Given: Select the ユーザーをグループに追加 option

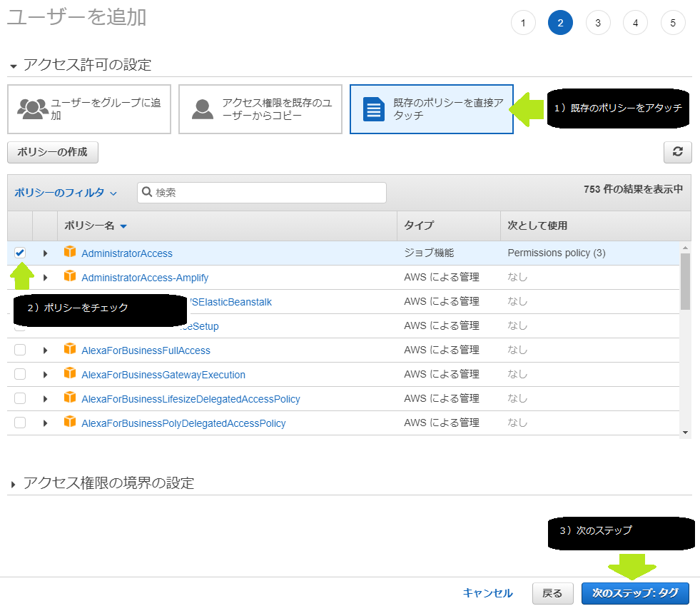Looking at the screenshot, I should click(89, 109).
